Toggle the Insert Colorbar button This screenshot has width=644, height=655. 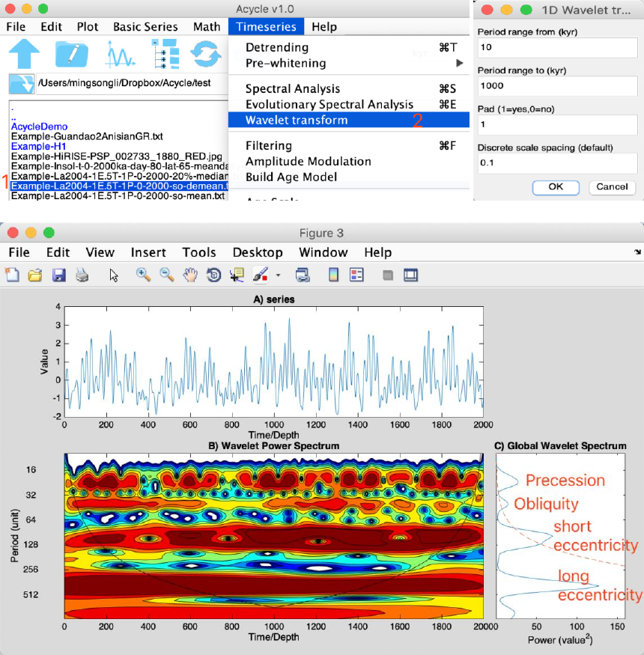(334, 275)
